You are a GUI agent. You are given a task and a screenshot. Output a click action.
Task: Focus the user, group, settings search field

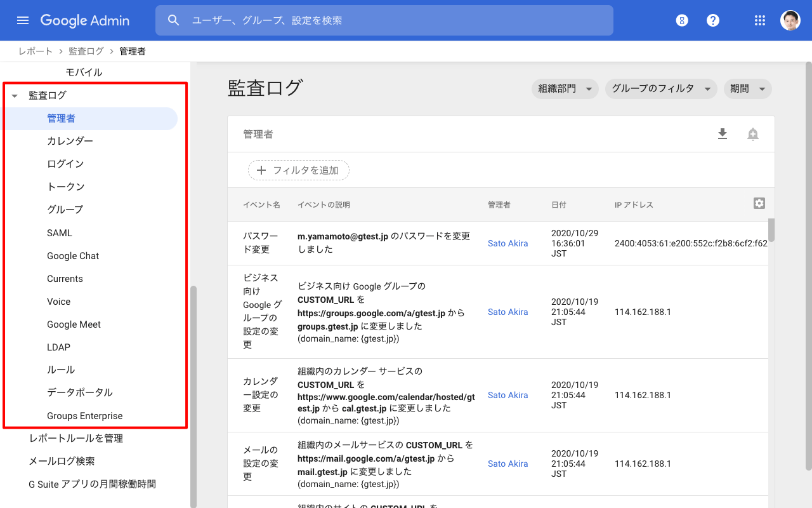384,20
